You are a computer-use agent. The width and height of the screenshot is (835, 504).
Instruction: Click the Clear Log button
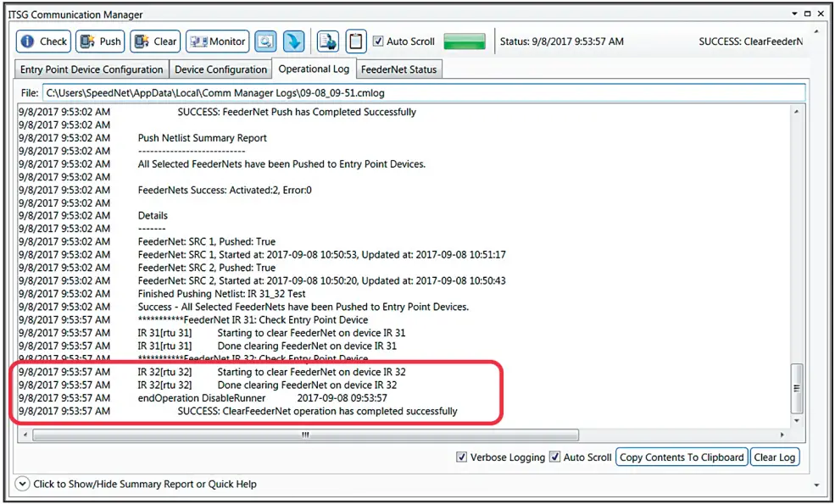775,457
